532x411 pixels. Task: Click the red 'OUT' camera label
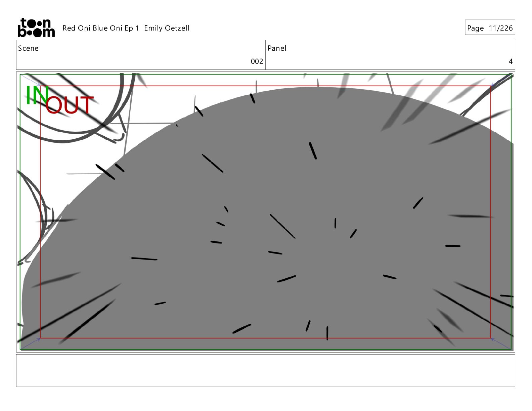click(x=70, y=105)
